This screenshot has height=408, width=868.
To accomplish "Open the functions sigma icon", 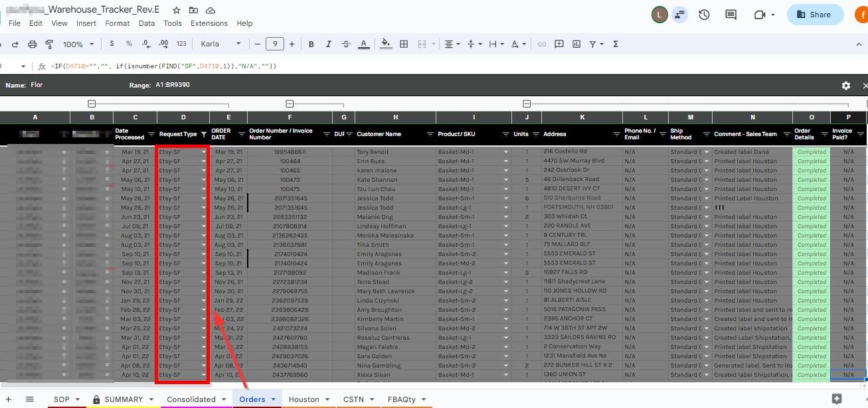I will (x=616, y=44).
